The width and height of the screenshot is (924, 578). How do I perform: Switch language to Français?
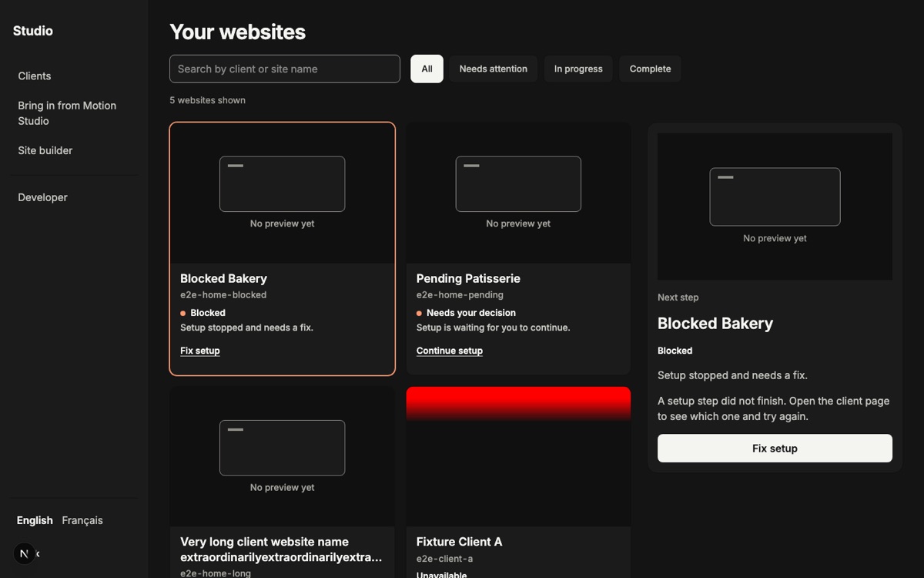82,520
